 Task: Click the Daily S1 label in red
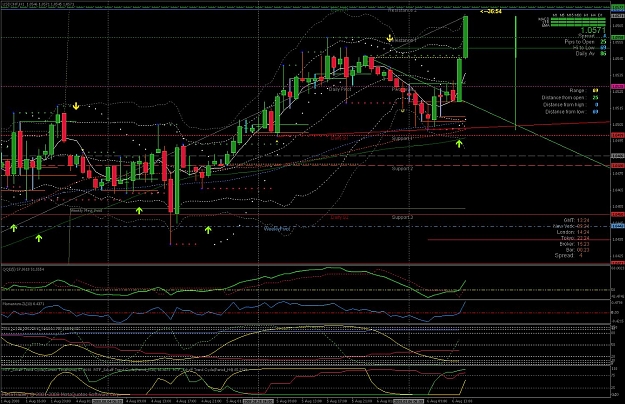(x=339, y=137)
